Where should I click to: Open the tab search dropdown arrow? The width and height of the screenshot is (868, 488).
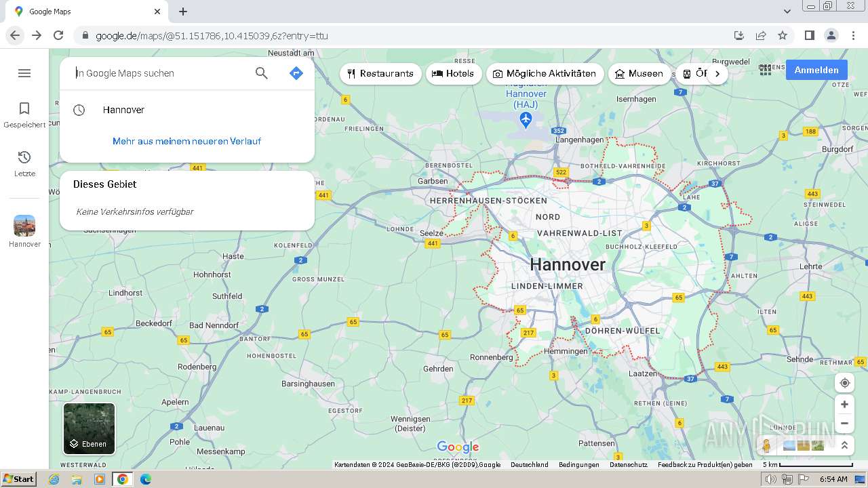coord(787,12)
